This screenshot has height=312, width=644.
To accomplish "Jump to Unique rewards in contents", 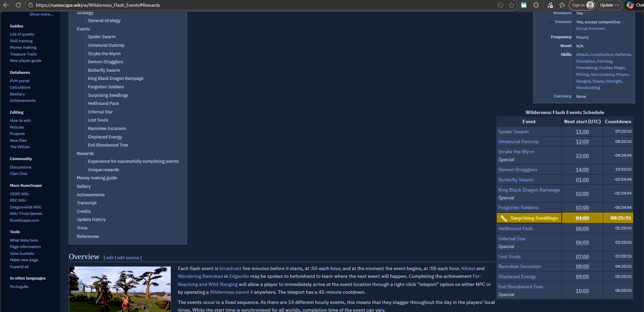I will [x=104, y=170].
